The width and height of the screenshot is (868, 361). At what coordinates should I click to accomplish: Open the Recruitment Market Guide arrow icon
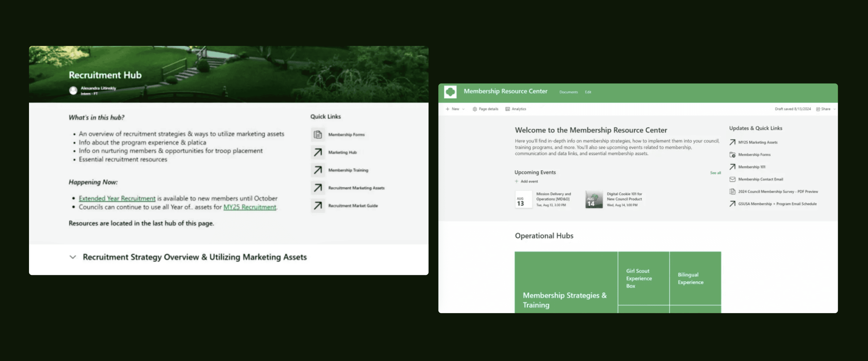tap(317, 205)
